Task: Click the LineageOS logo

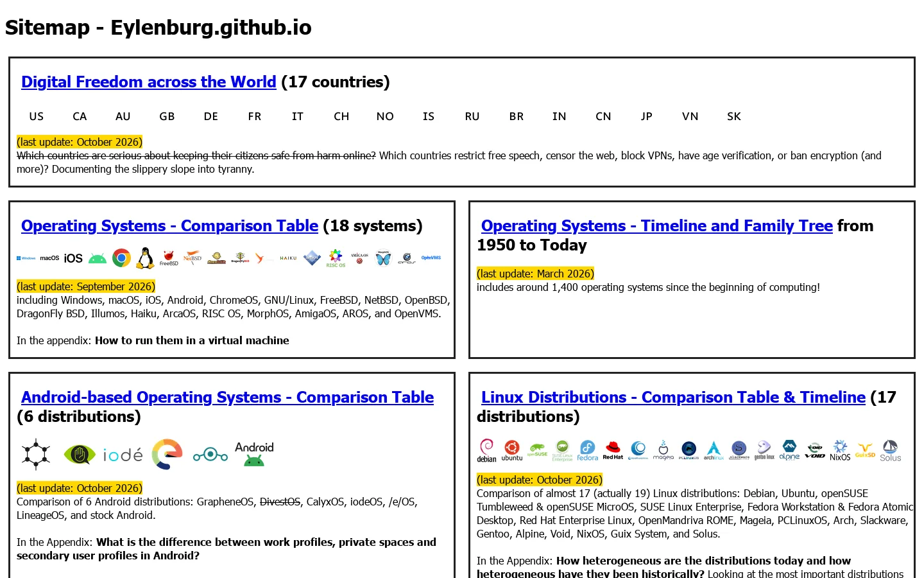Action: pyautogui.click(x=210, y=455)
